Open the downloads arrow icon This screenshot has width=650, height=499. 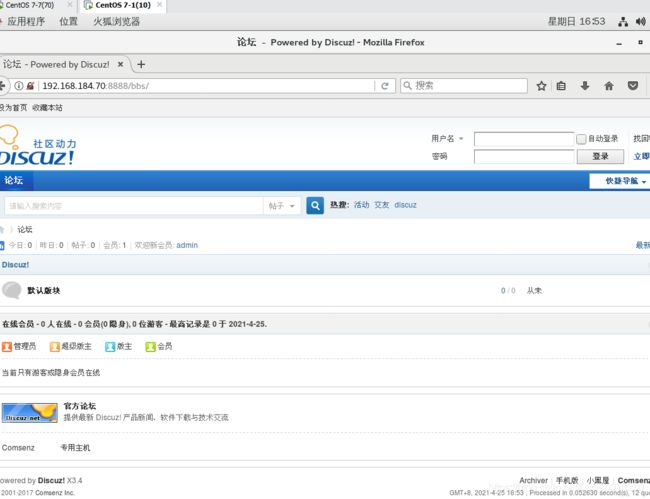[585, 86]
